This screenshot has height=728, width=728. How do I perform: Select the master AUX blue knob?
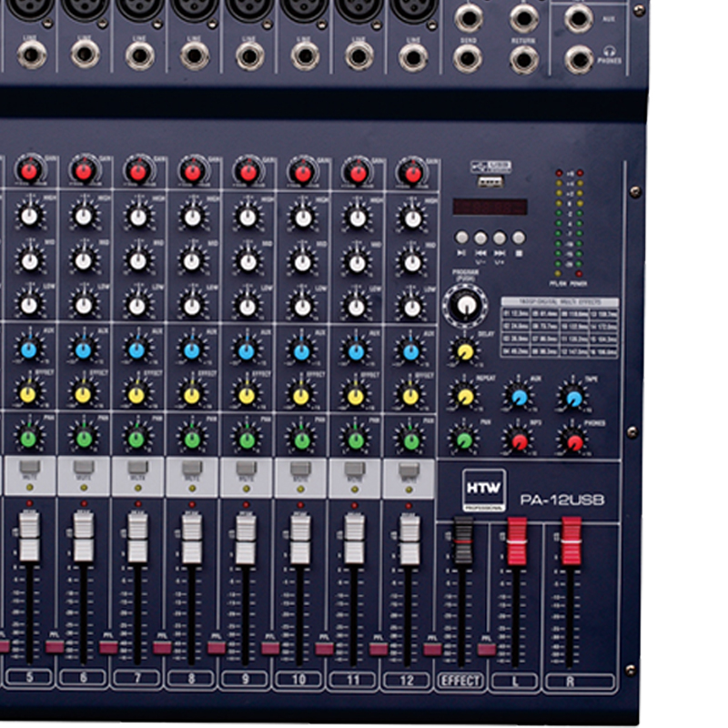point(519,397)
